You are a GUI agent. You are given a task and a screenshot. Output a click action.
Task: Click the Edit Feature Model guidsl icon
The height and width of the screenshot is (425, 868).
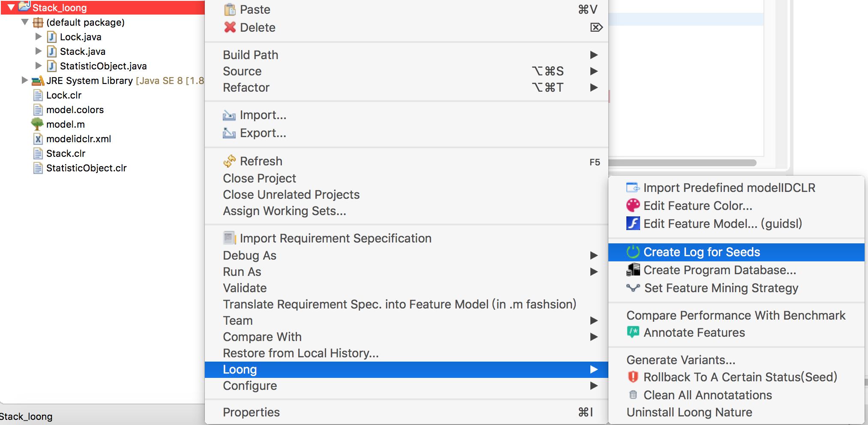(633, 224)
